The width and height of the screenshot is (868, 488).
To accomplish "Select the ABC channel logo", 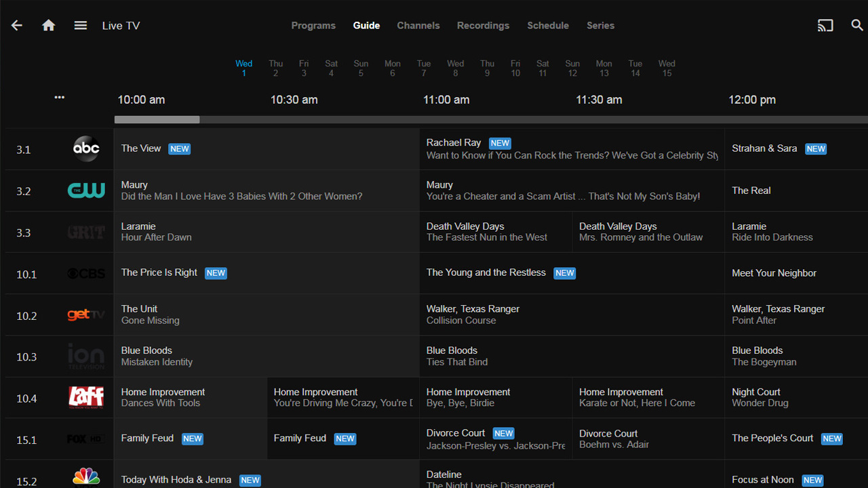I will click(x=86, y=149).
